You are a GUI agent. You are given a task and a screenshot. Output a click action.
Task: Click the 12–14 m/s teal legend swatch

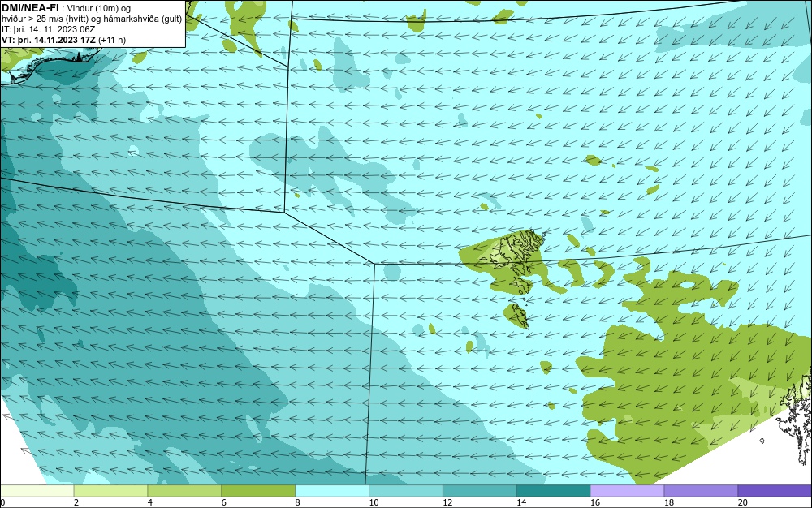coord(480,491)
